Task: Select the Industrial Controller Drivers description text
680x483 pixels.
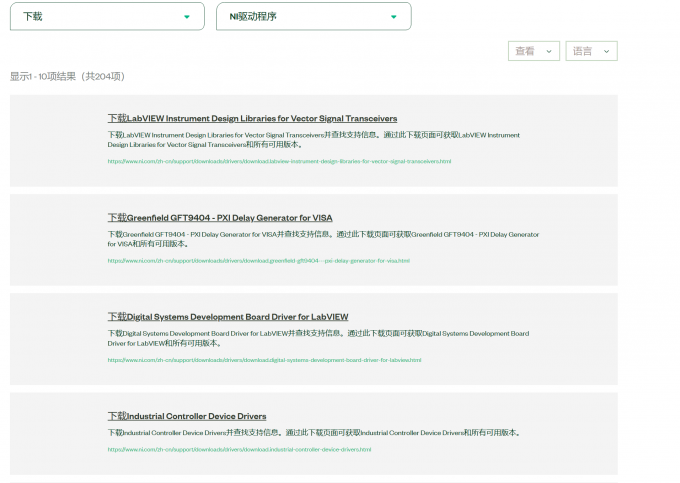Action: 314,433
